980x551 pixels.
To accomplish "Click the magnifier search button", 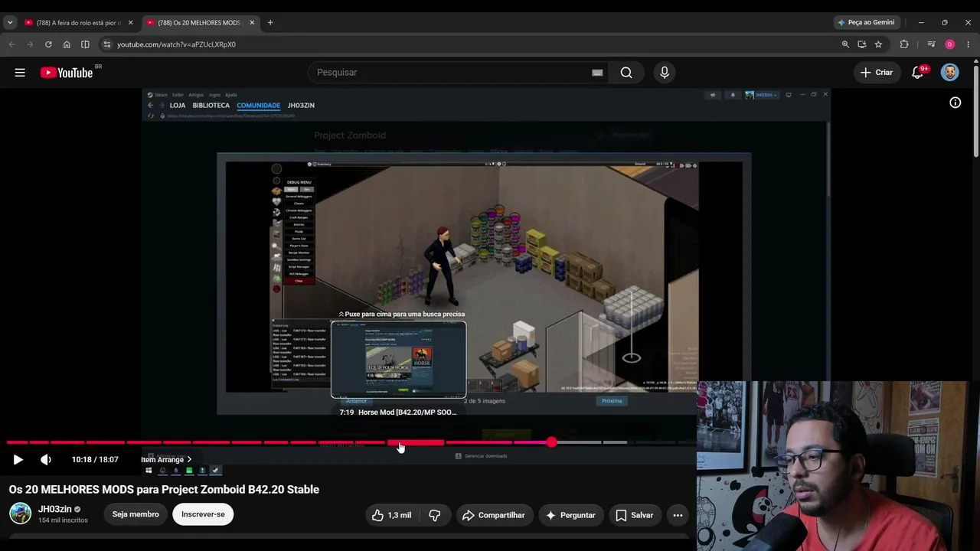I will click(626, 73).
